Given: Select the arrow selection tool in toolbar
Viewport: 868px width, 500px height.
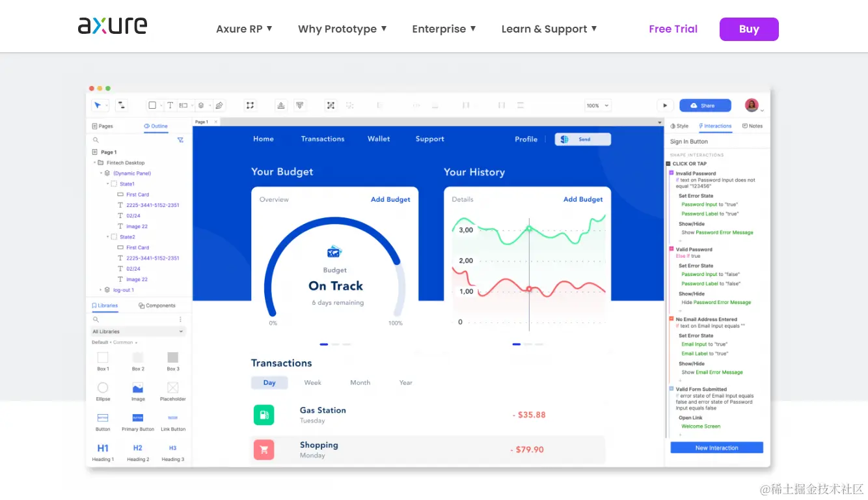Looking at the screenshot, I should click(x=99, y=105).
